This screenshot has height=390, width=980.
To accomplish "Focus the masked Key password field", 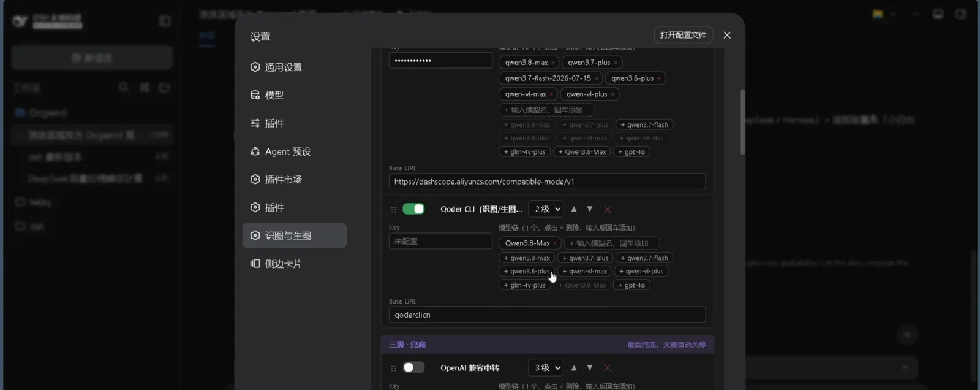I will pyautogui.click(x=440, y=60).
